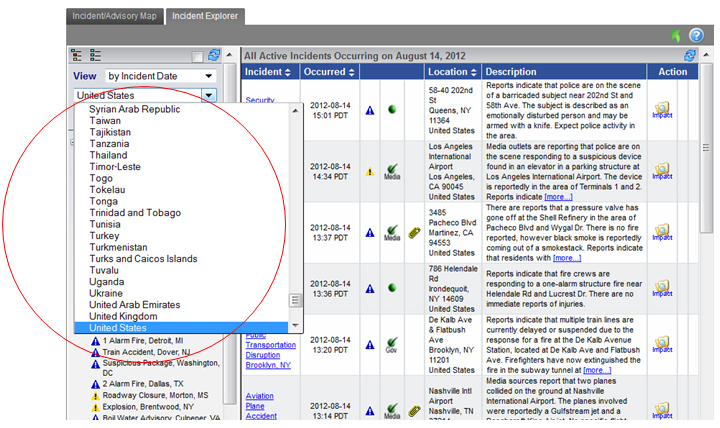This screenshot has width=720, height=428.
Task: Refresh the All Active Incidents table
Action: pos(690,56)
